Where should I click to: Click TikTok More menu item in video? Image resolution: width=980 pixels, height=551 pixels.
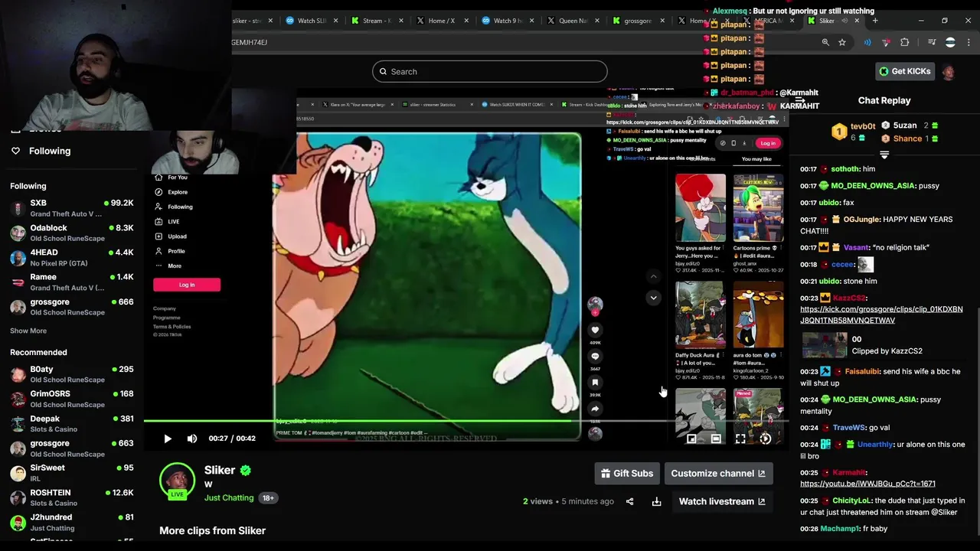pyautogui.click(x=168, y=266)
